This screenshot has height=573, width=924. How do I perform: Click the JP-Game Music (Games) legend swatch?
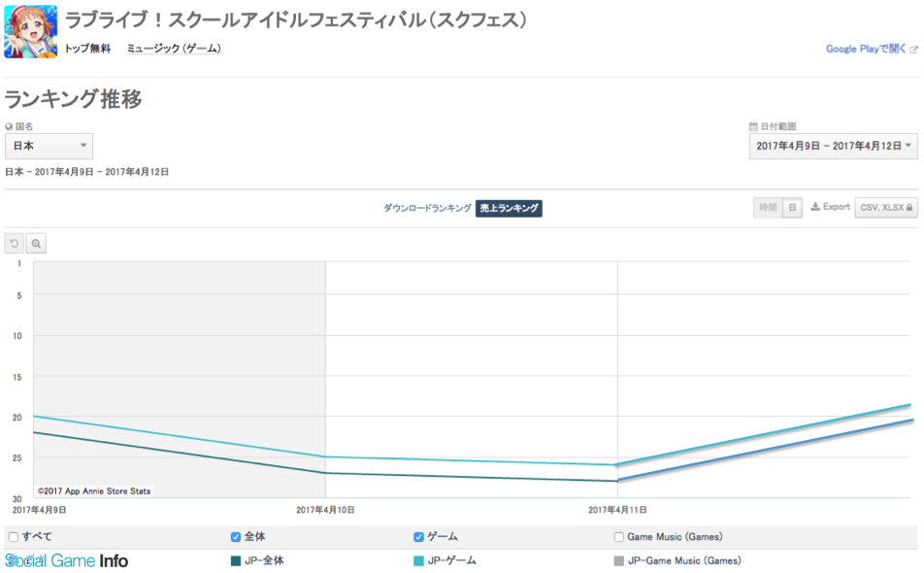point(619,561)
